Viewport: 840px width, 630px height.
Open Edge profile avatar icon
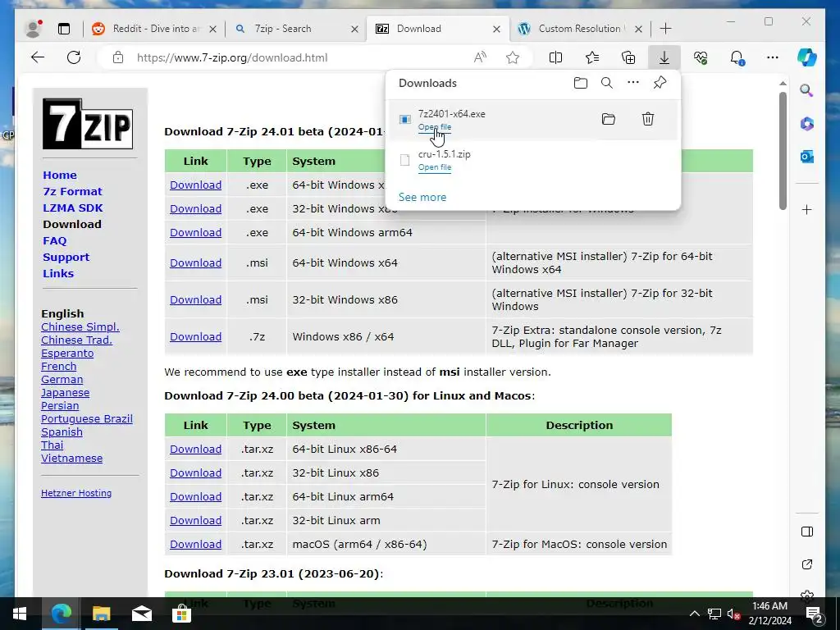pyautogui.click(x=34, y=29)
